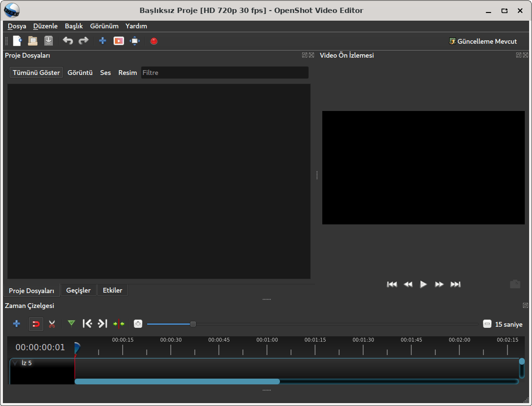Screen dimensions: 532x406
Task: Expand the Görünüm menu
Action: pyautogui.click(x=104, y=26)
